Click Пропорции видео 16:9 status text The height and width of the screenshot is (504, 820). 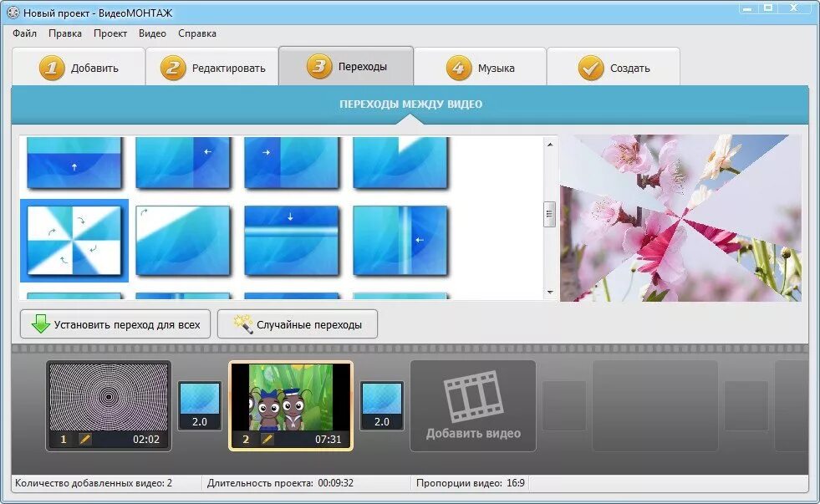tap(471, 483)
